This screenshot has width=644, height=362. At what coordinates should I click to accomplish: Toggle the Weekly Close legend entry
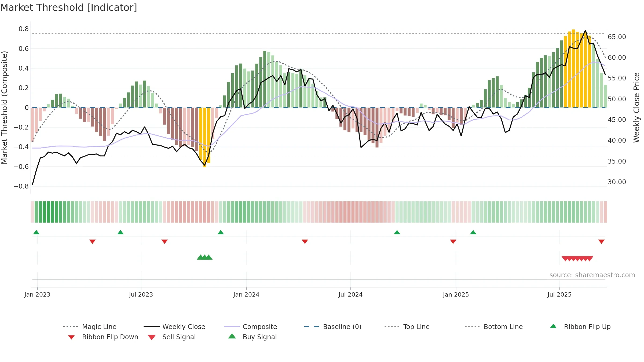(174, 327)
